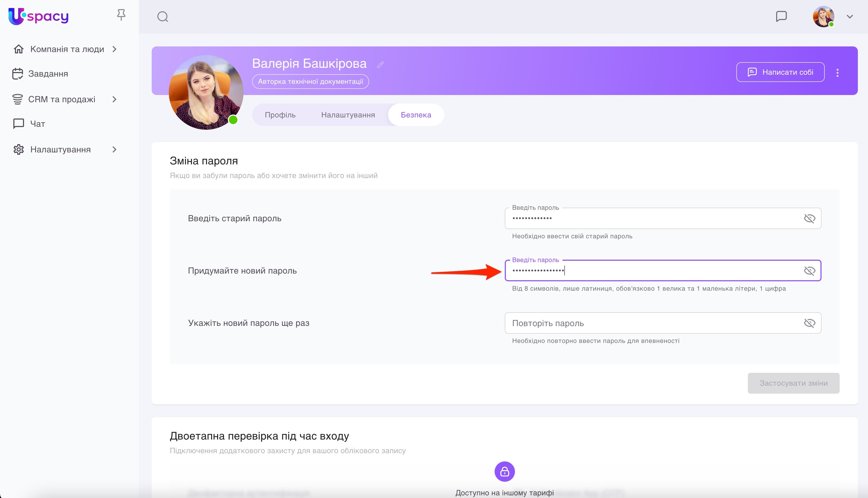Click the purple lock icon
This screenshot has width=868, height=498.
click(505, 472)
